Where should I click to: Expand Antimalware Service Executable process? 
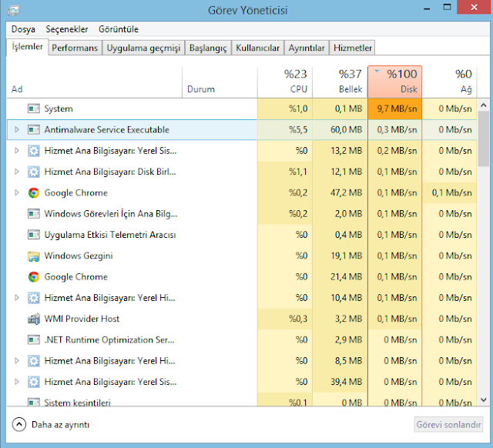(17, 130)
